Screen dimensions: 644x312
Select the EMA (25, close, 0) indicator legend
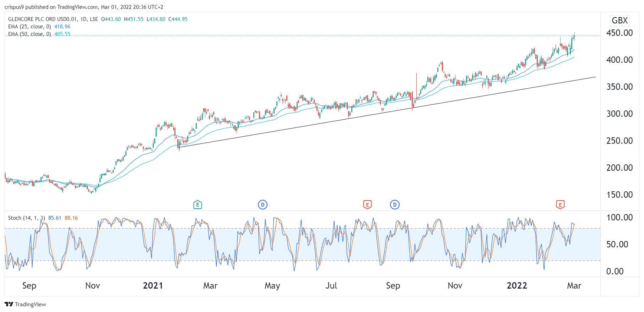click(x=29, y=27)
